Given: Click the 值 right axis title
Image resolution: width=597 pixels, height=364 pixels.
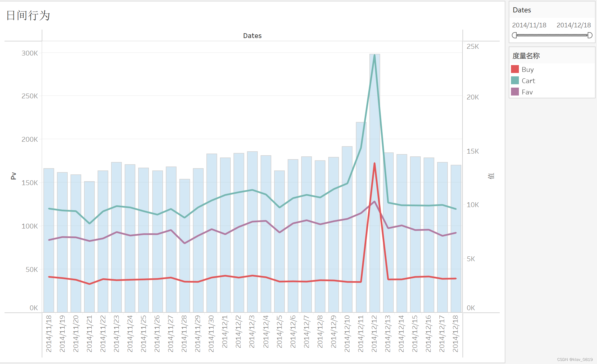Looking at the screenshot, I should (491, 176).
